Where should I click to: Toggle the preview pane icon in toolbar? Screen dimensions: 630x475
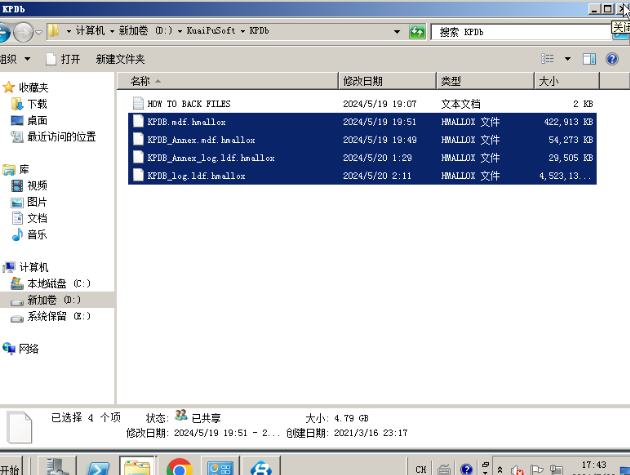(x=590, y=59)
